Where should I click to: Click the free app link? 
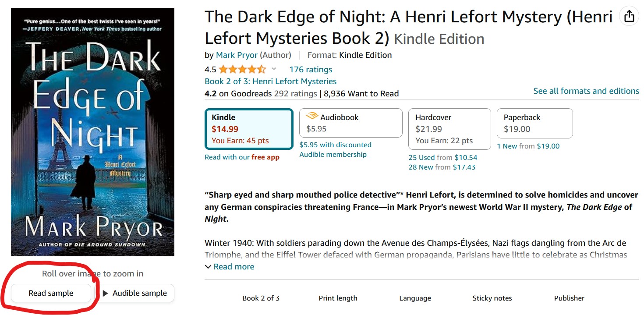coord(265,157)
